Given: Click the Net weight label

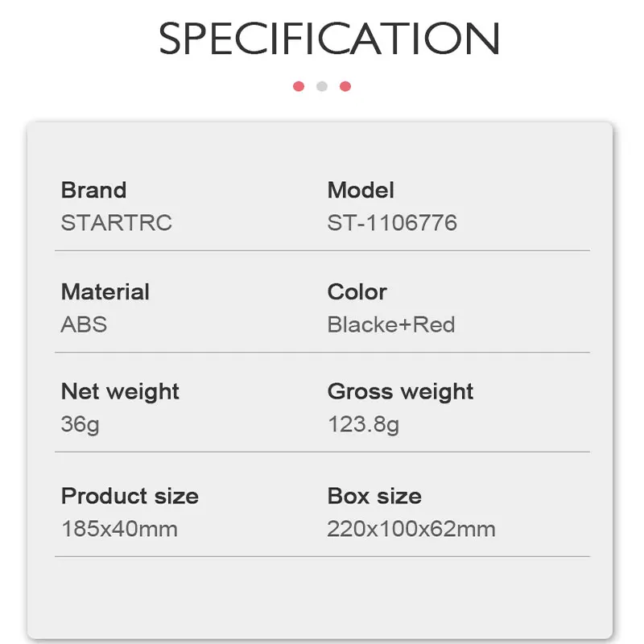Looking at the screenshot, I should tap(120, 392).
